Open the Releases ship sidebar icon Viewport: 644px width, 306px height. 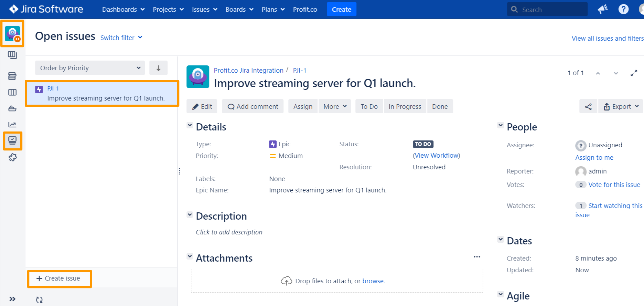pyautogui.click(x=12, y=108)
